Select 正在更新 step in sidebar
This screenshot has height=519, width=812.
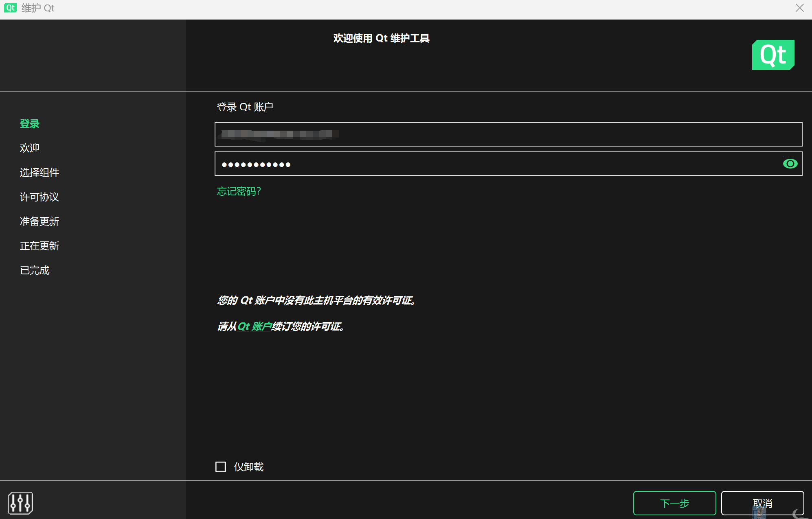point(40,246)
